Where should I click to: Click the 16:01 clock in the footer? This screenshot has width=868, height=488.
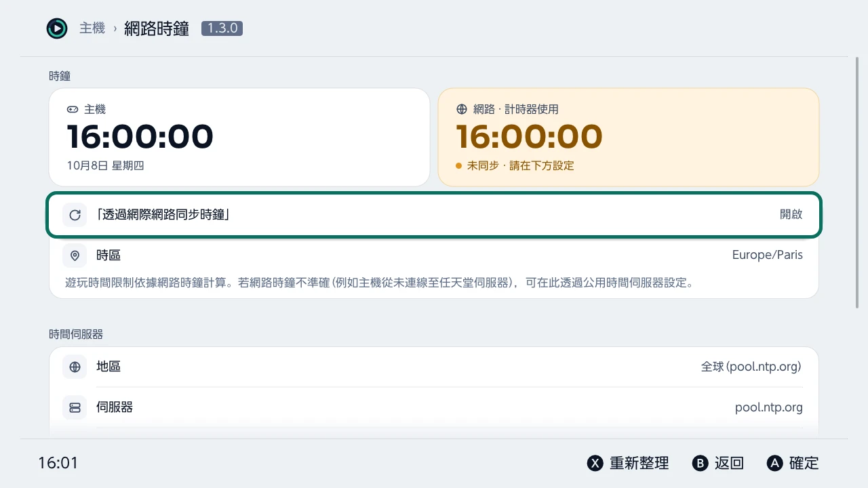58,463
